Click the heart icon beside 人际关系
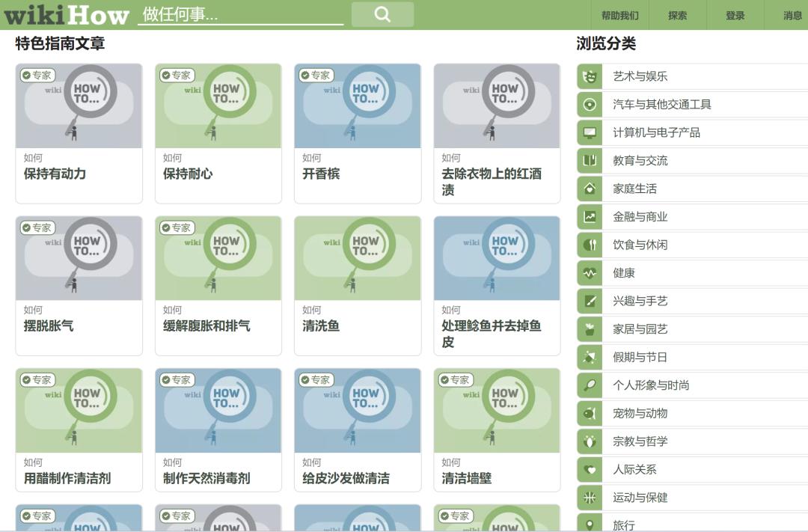 (589, 469)
